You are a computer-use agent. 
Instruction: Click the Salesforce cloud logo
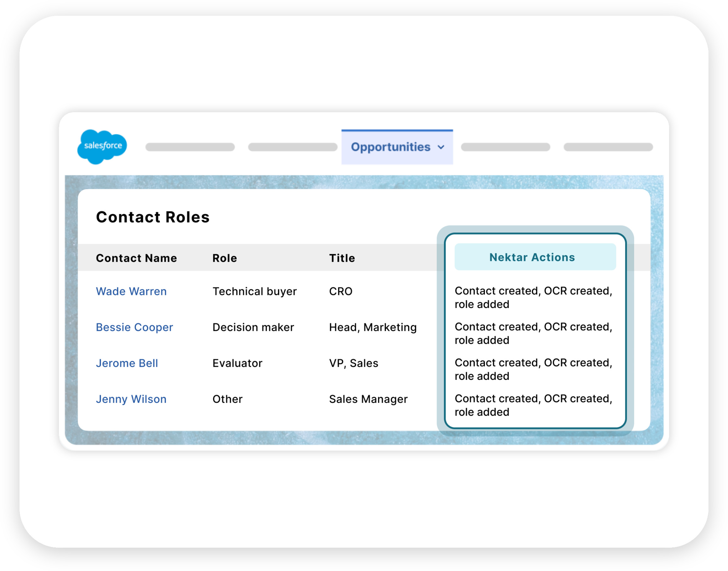pos(102,147)
